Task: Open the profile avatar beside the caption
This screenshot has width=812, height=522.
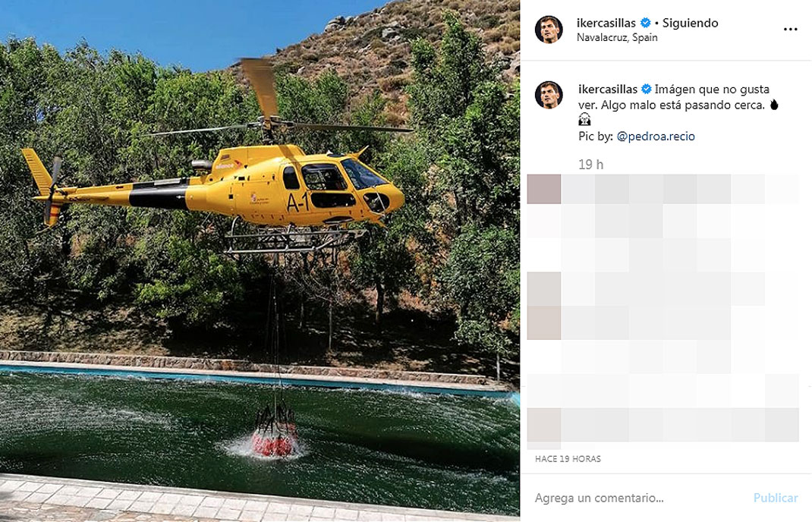Action: pos(549,94)
